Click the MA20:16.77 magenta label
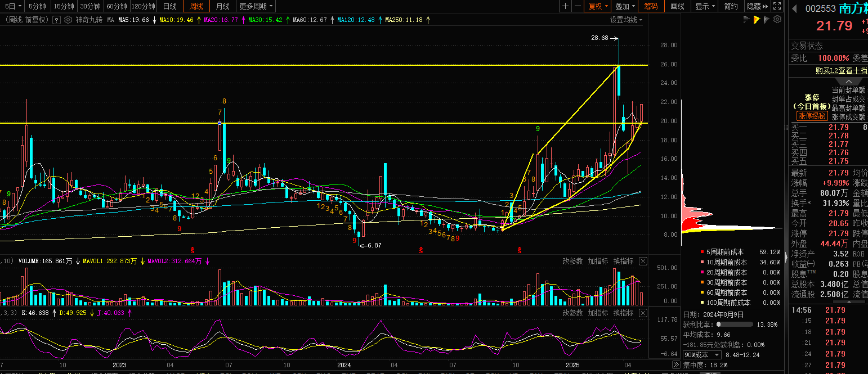 point(221,20)
